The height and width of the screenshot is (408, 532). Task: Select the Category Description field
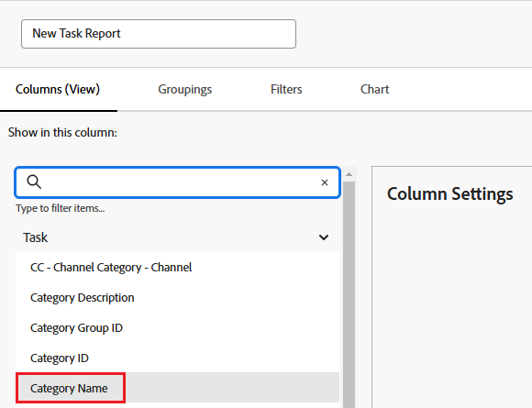click(x=177, y=297)
